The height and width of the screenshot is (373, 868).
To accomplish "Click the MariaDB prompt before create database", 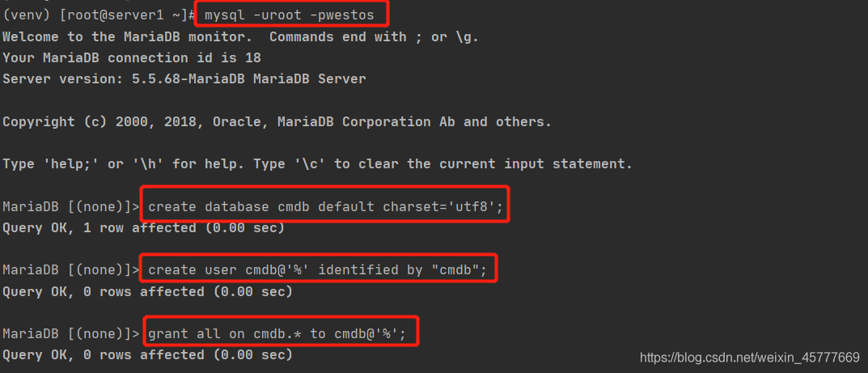I will tap(71, 207).
